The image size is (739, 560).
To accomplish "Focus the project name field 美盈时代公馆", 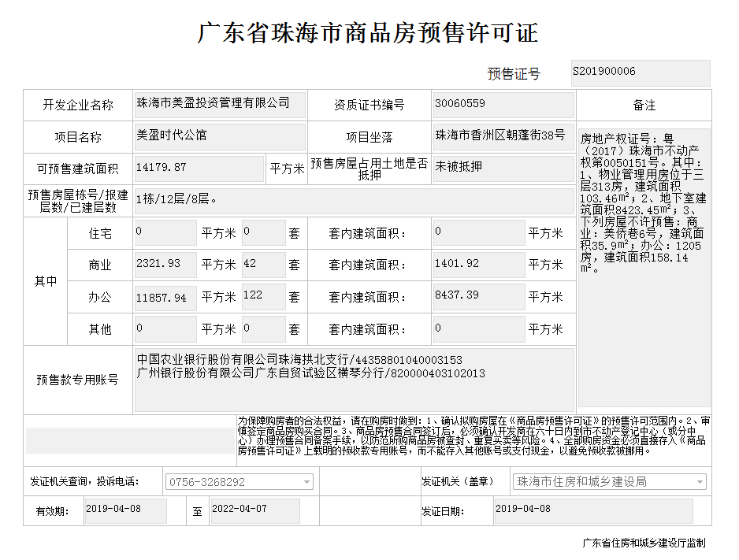I will [220, 136].
